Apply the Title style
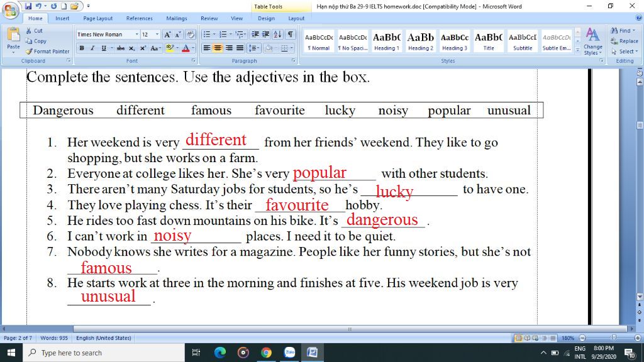644x362 pixels. 489,41
